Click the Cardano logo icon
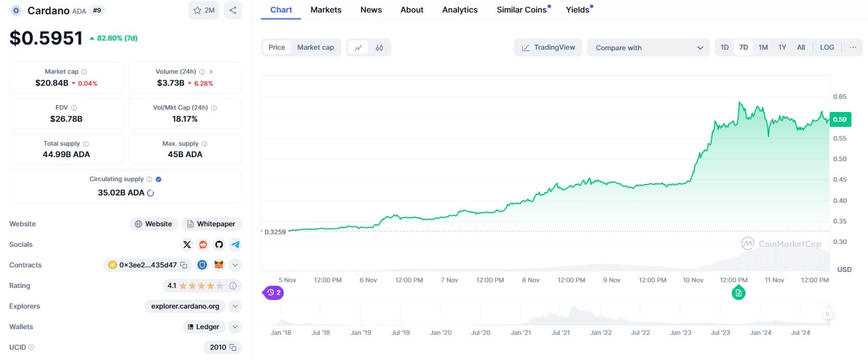Screen dimensions: 868x360 coord(15,10)
